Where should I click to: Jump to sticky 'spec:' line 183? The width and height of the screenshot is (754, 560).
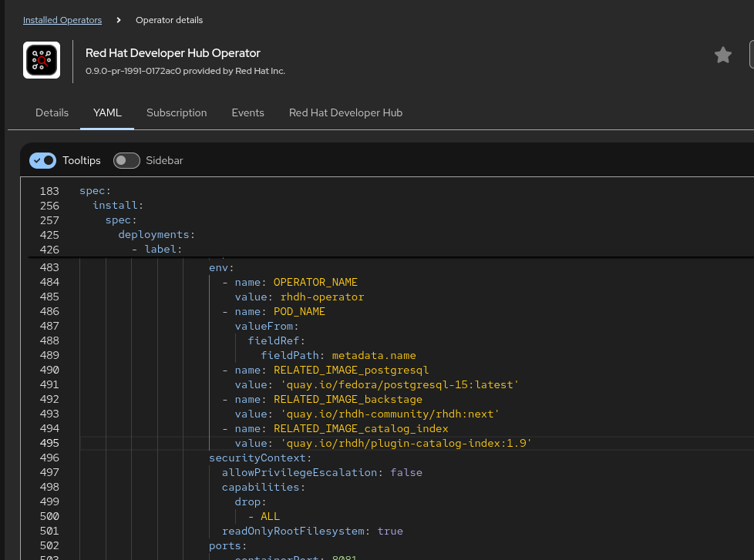click(x=95, y=191)
